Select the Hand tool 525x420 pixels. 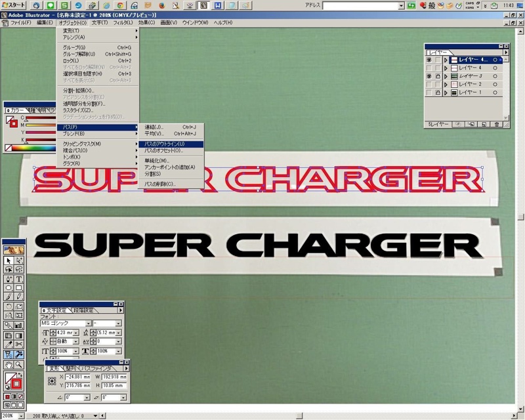9,365
